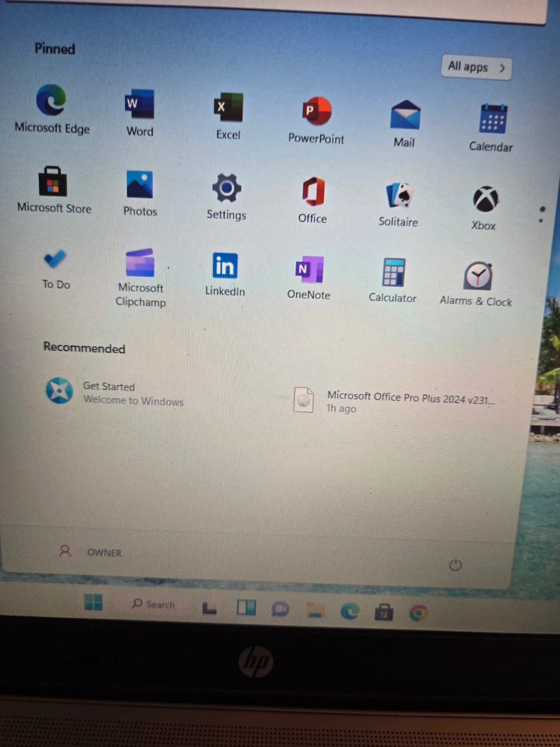Screen dimensions: 560x747
Task: Launch Microsoft Clipchamp
Action: point(141,263)
